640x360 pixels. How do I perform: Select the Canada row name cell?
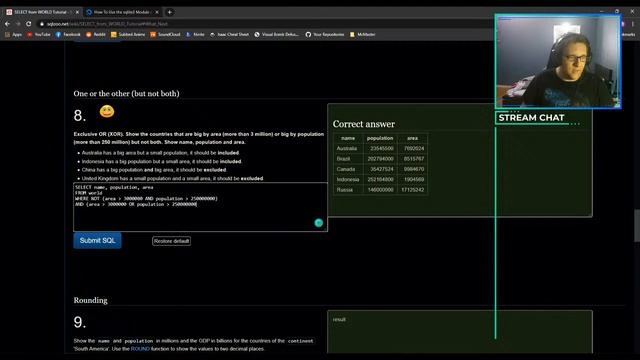[x=348, y=169]
